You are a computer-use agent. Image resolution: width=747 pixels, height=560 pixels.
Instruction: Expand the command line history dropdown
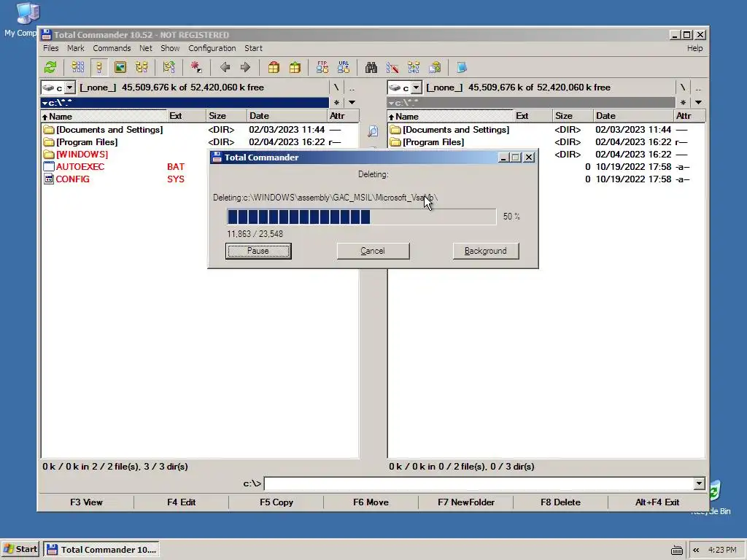click(699, 484)
